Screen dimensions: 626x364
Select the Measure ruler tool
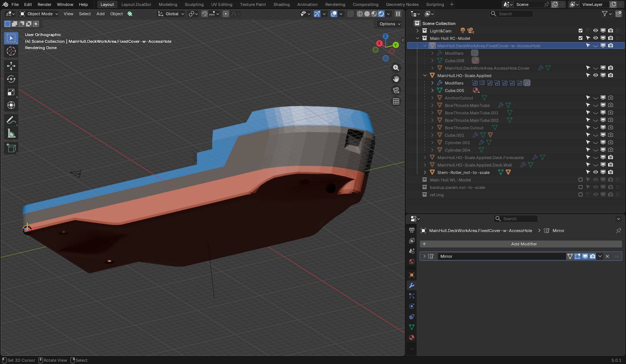pyautogui.click(x=11, y=134)
